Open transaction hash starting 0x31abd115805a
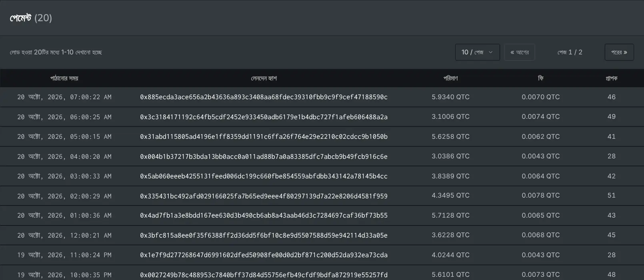The image size is (644, 280). [x=264, y=136]
